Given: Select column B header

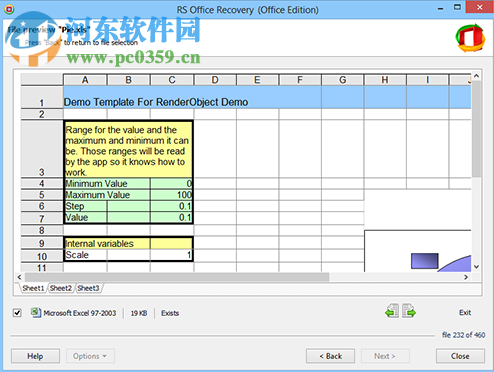Looking at the screenshot, I should pos(129,80).
